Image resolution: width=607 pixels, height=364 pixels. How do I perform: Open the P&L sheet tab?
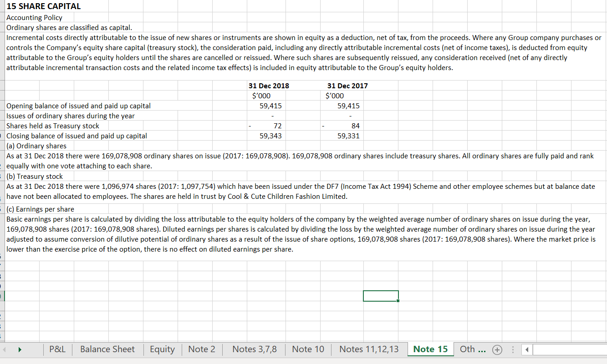57,349
